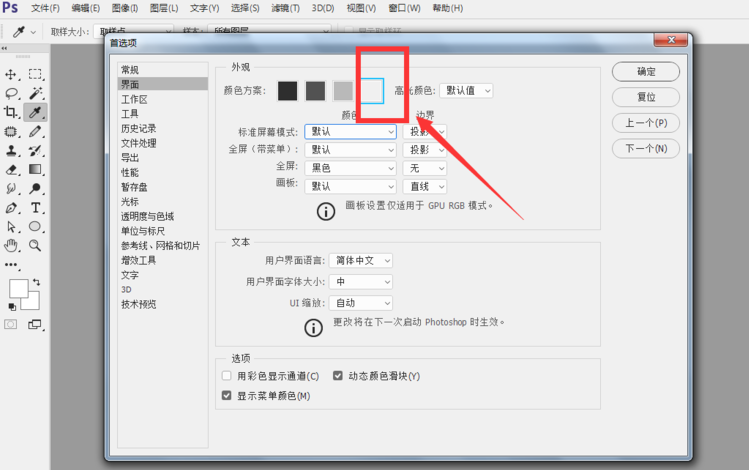Choose the dark gray color scheme swatch
749x470 pixels.
(x=315, y=91)
